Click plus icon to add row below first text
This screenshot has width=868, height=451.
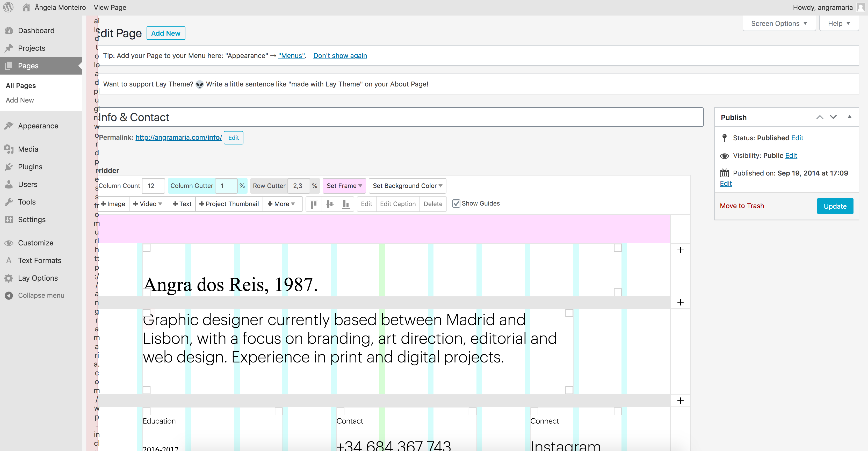pyautogui.click(x=680, y=302)
